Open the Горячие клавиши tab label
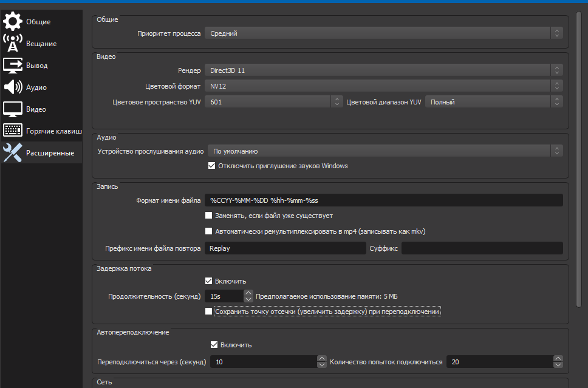Screen dimensions: 588x388 point(53,131)
